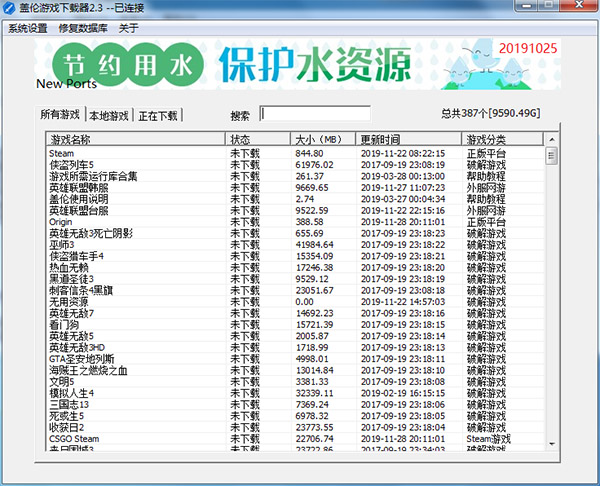600x486 pixels.
Task: Open the 修复数据库 menu
Action: coord(83,28)
